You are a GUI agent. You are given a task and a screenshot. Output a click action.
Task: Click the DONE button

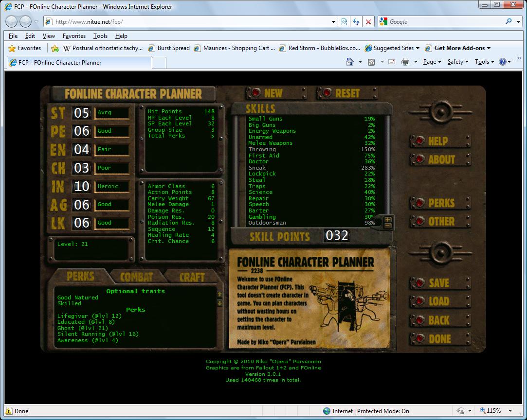(x=440, y=339)
